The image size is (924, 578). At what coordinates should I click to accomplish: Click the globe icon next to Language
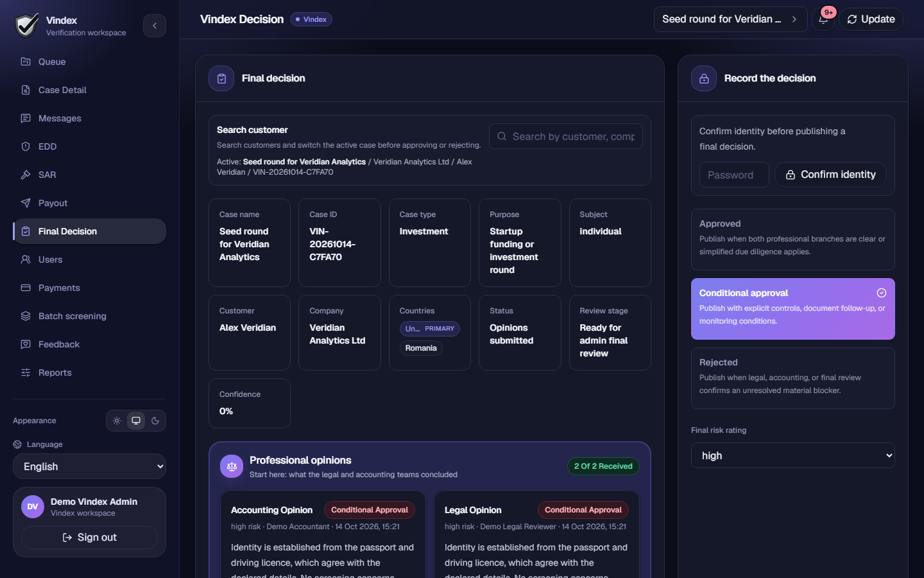point(17,444)
